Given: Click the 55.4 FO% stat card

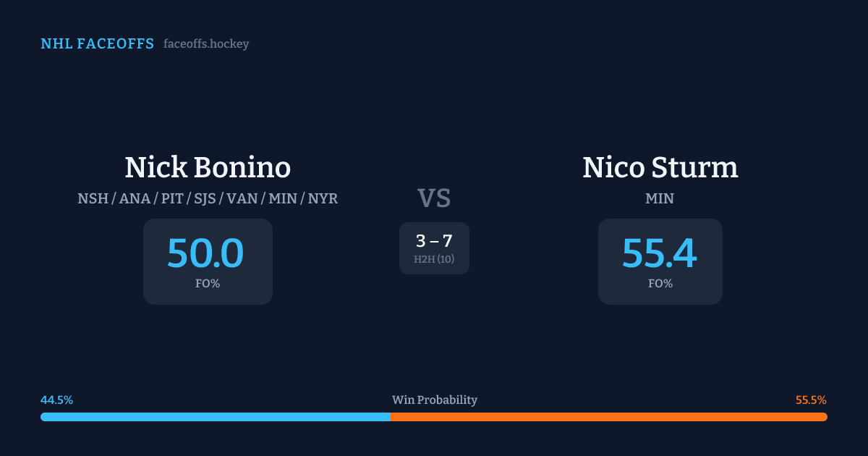Looking at the screenshot, I should pyautogui.click(x=660, y=261).
